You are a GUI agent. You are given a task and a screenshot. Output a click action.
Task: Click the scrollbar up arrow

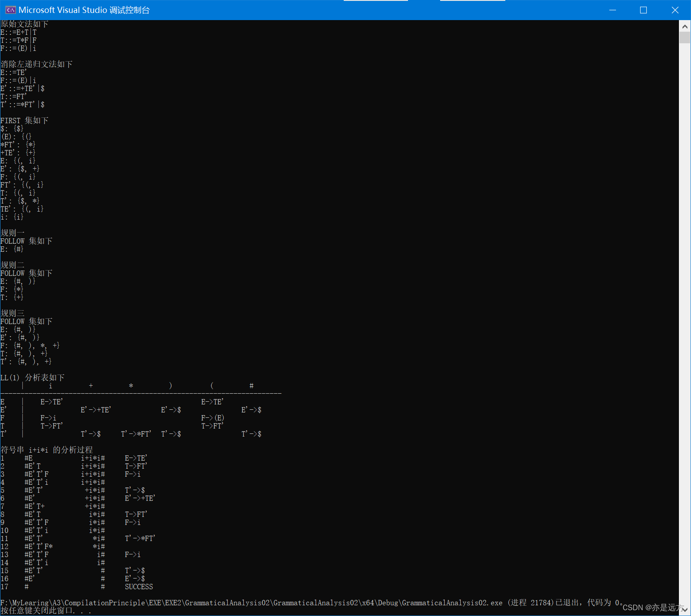[685, 26]
